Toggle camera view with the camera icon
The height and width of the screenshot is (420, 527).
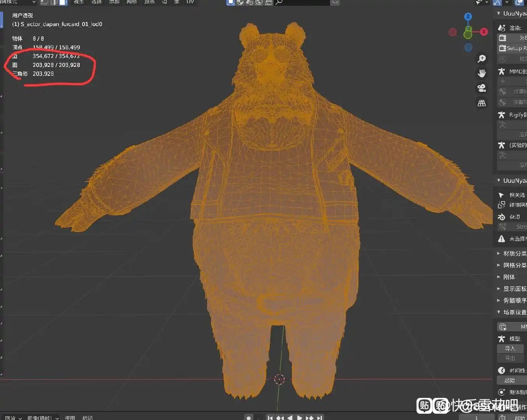[482, 88]
